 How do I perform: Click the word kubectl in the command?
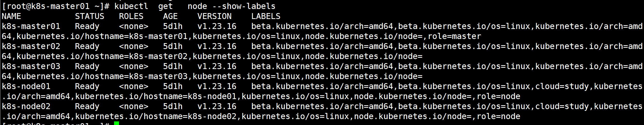(131, 6)
